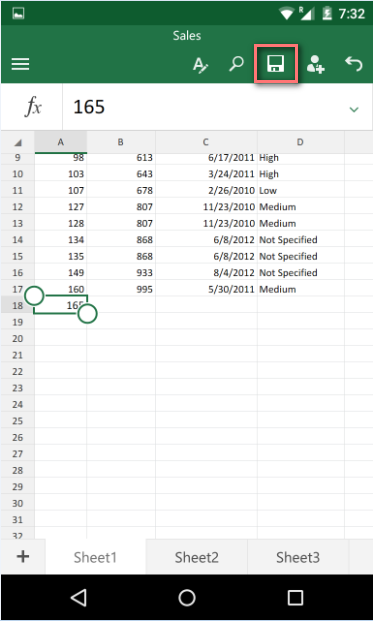Select date cell 3/24/2011

[x=206, y=174]
